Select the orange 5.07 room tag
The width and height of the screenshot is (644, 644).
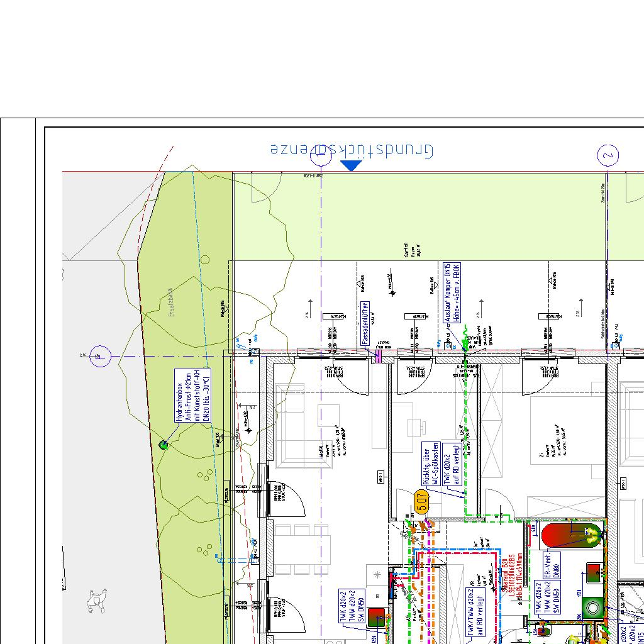pos(422,503)
